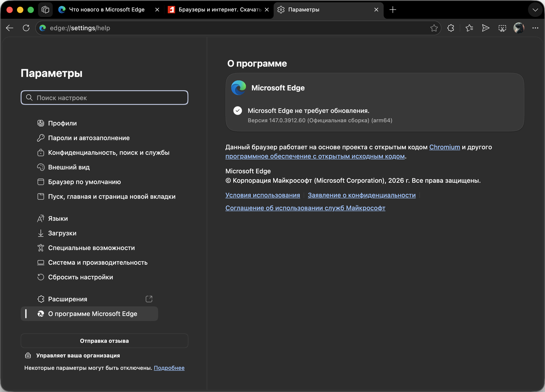
Task: Open the screenshot capture tool icon
Action: point(502,28)
